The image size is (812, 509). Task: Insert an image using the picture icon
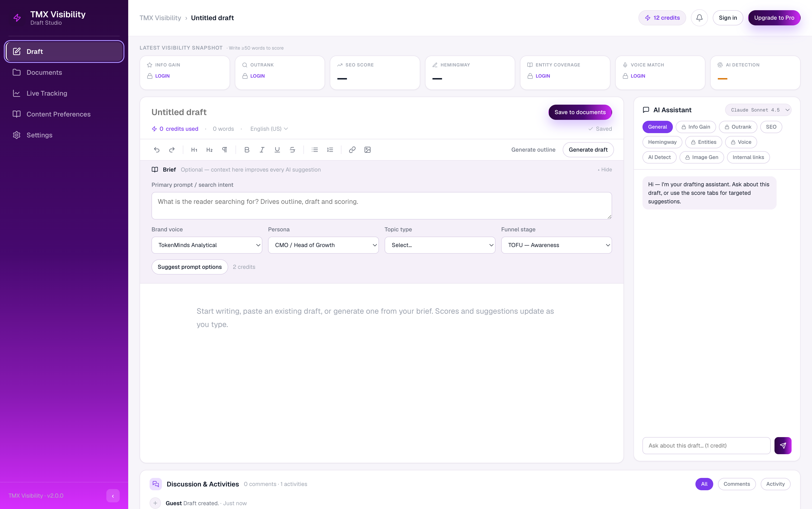368,150
